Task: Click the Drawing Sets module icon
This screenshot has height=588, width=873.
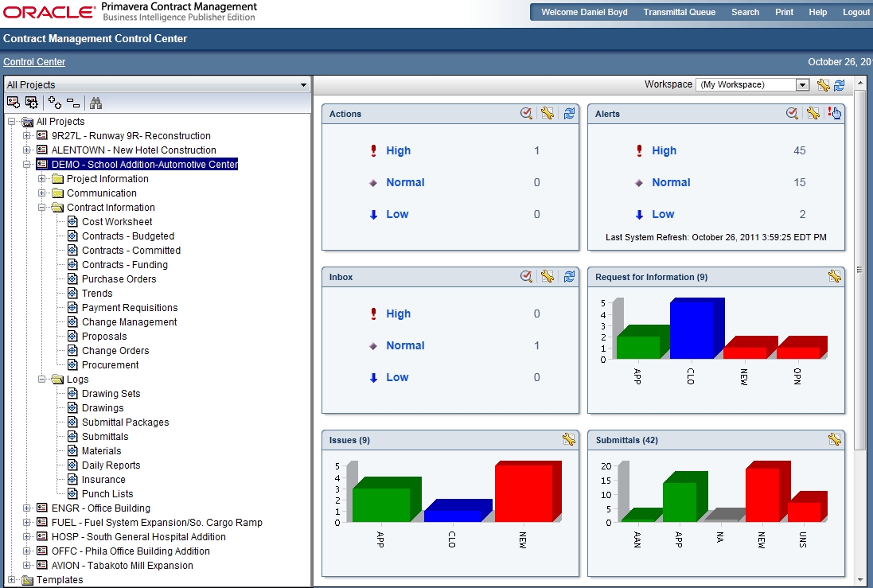Action: 72,394
